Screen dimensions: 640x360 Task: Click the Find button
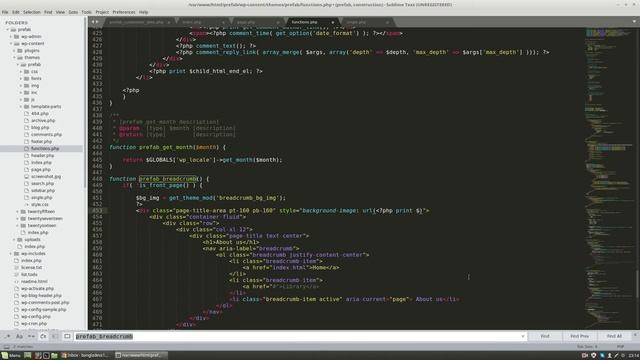coord(545,336)
